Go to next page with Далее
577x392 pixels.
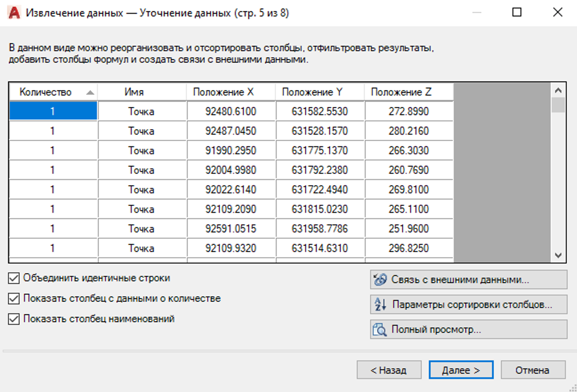click(461, 370)
